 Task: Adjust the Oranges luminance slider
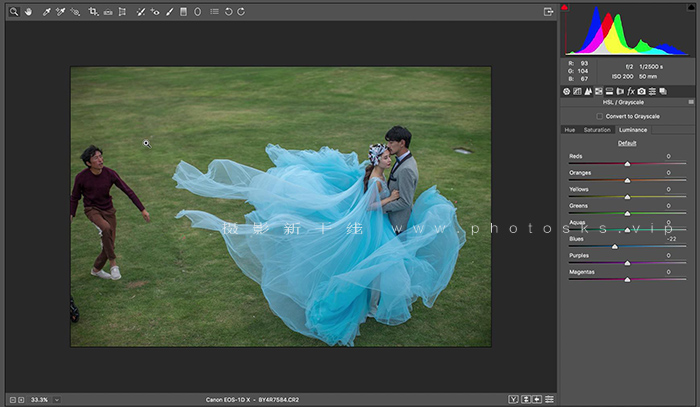click(627, 180)
